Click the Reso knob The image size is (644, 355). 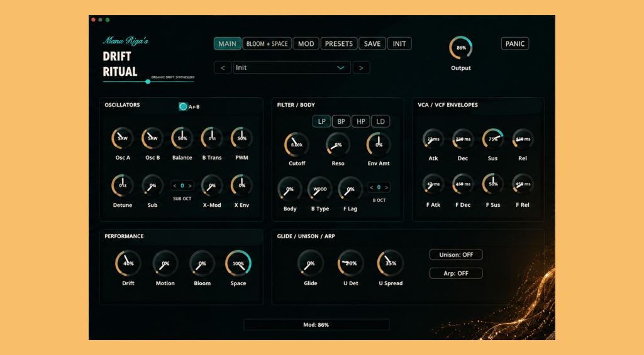(x=338, y=145)
